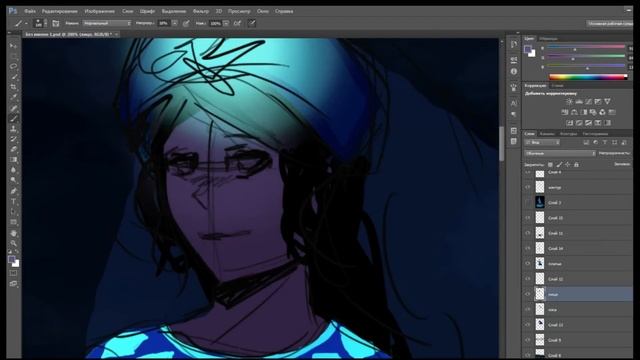Click the color spectrum ramp
The width and height of the screenshot is (640, 360).
tap(588, 76)
